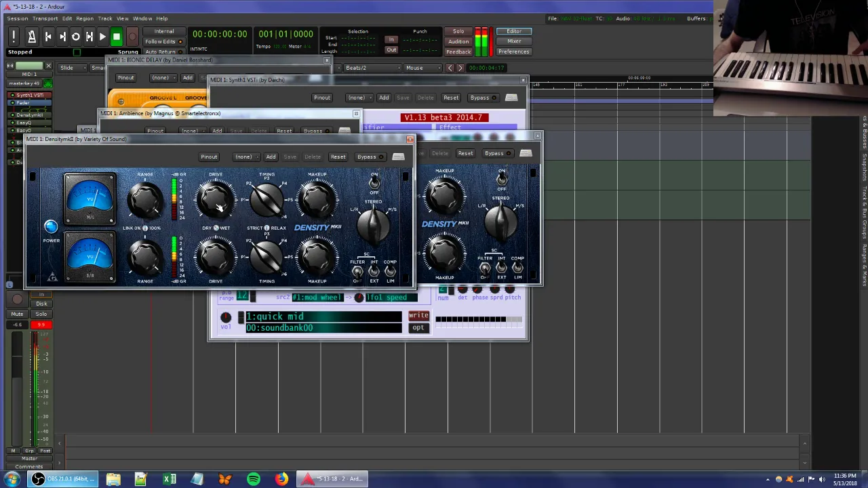Open Firefox from the taskbar

click(x=281, y=479)
